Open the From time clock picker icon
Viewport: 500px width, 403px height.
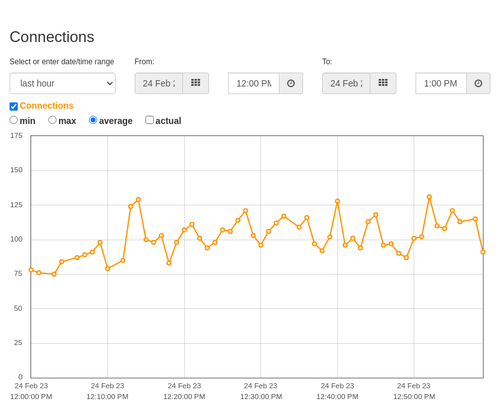291,83
